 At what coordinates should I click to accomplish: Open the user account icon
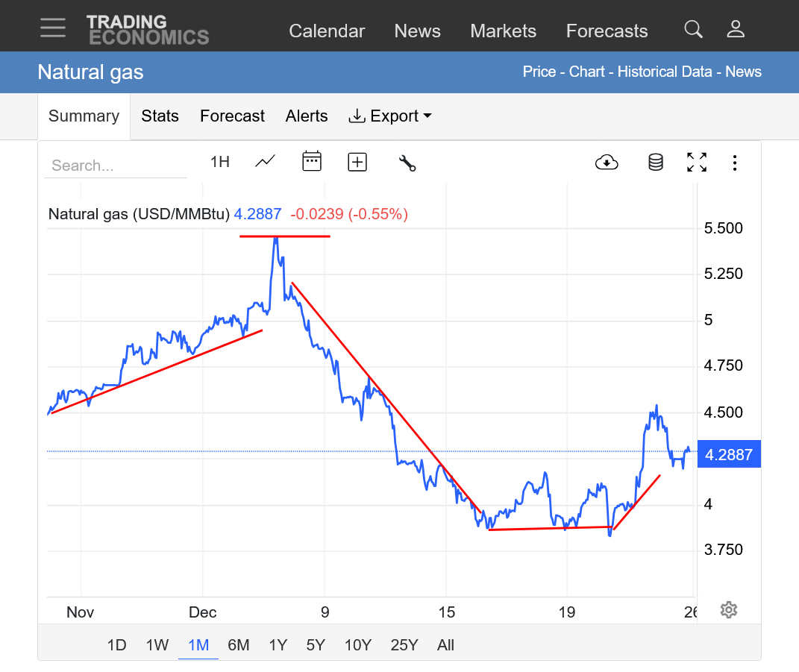point(736,29)
